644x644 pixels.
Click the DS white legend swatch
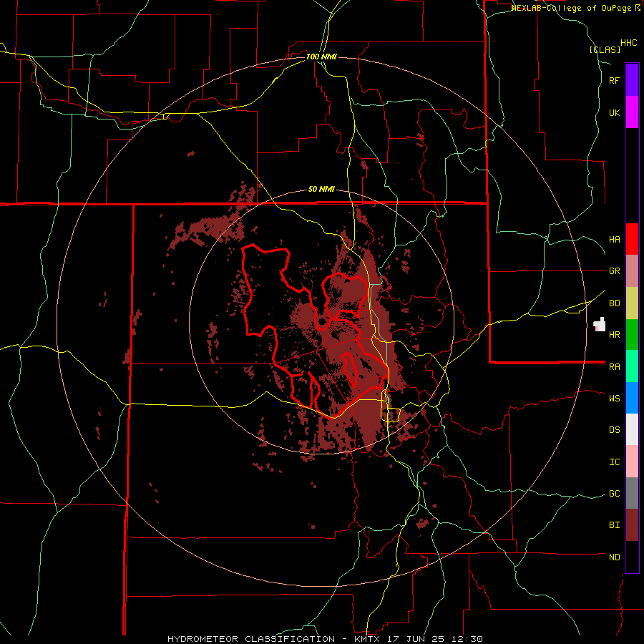pos(632,429)
